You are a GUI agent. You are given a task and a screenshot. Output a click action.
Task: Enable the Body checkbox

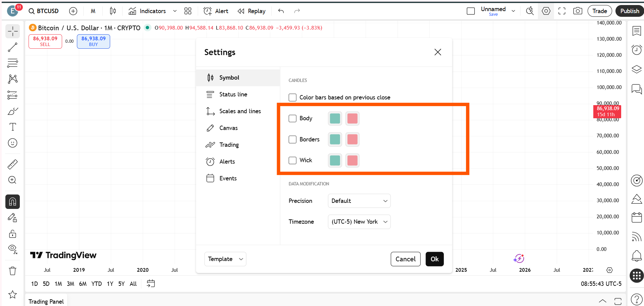click(x=292, y=118)
